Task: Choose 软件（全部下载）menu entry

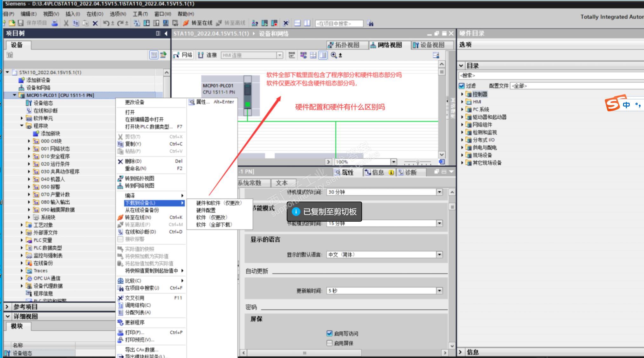Action: [x=214, y=224]
